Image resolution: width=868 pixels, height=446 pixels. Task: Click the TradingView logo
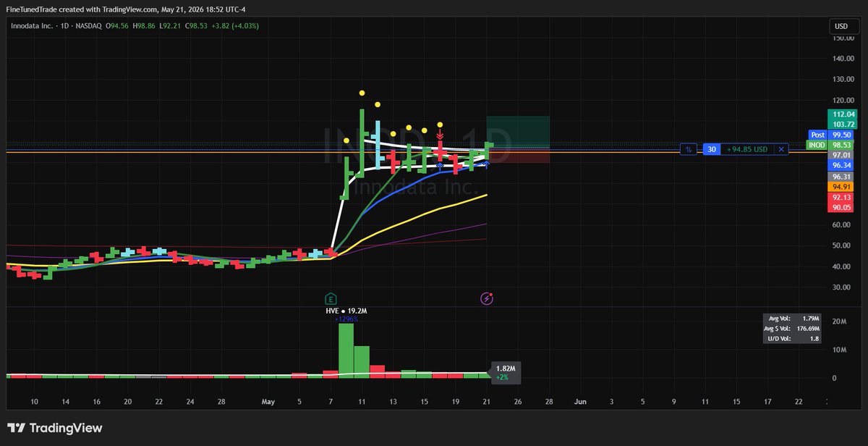pyautogui.click(x=55, y=428)
